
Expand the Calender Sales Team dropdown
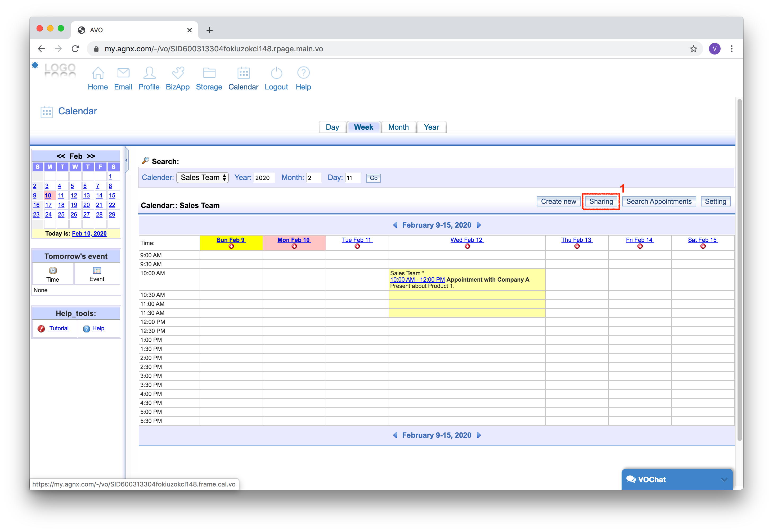[202, 178]
